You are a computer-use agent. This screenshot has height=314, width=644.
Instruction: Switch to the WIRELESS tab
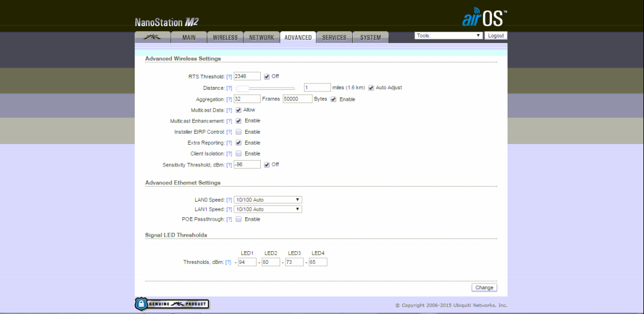pos(225,37)
